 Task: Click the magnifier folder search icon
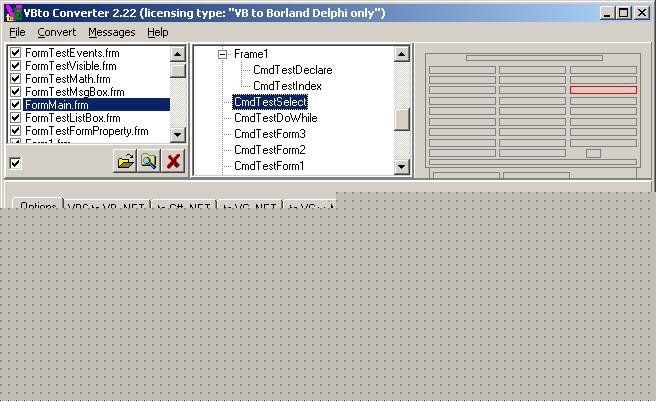click(x=149, y=161)
